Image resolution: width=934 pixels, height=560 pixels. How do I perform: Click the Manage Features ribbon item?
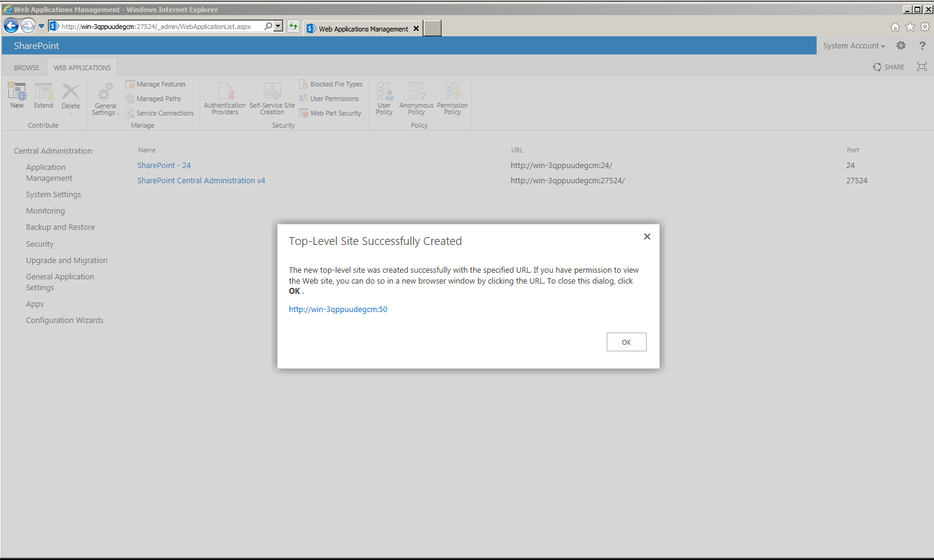(x=155, y=84)
